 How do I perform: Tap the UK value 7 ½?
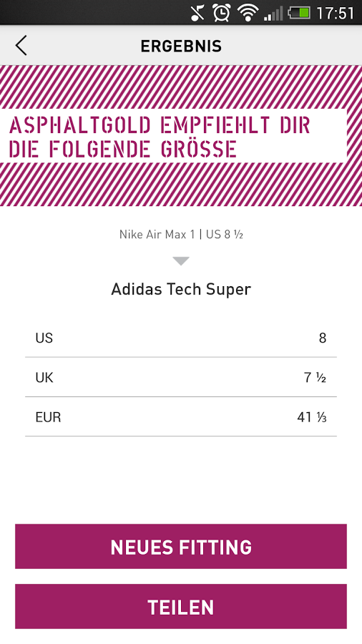coord(315,378)
